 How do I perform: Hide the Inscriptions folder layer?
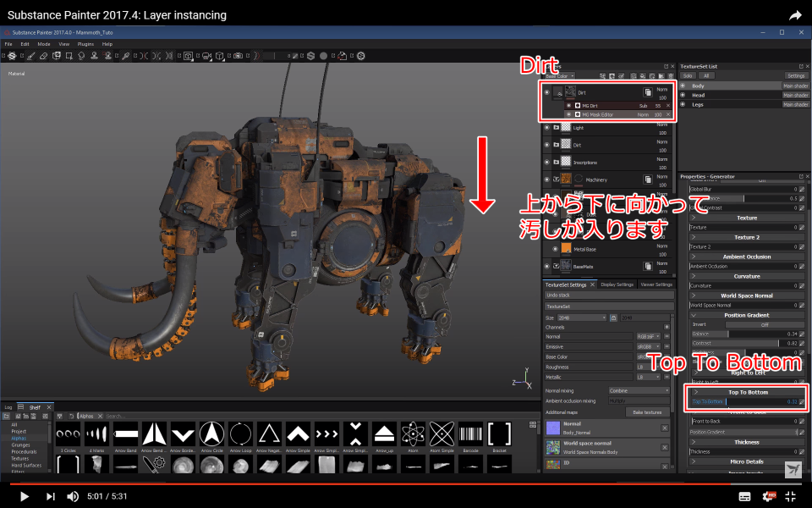coord(547,163)
